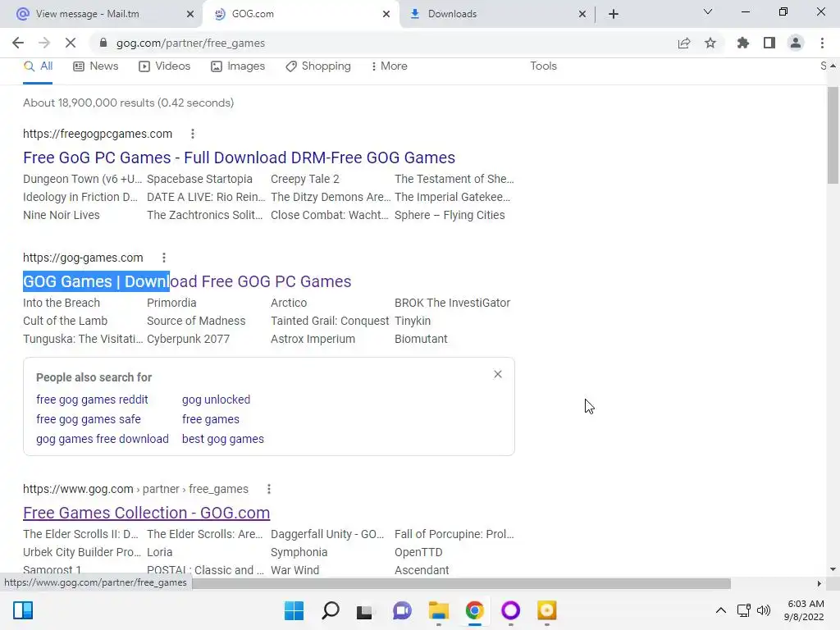Viewport: 840px width, 630px height.
Task: Switch to the Downloads tab
Action: 452,14
